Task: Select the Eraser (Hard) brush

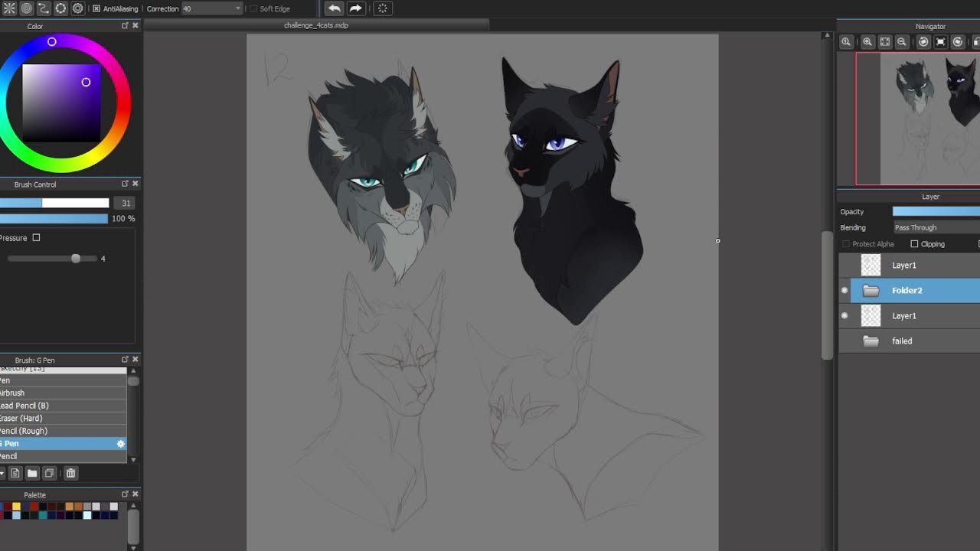Action: pyautogui.click(x=63, y=419)
